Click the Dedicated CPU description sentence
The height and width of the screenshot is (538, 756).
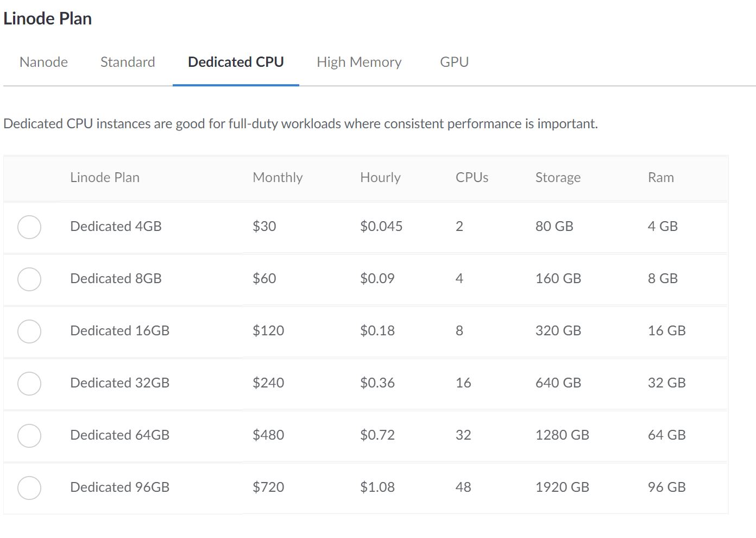300,124
